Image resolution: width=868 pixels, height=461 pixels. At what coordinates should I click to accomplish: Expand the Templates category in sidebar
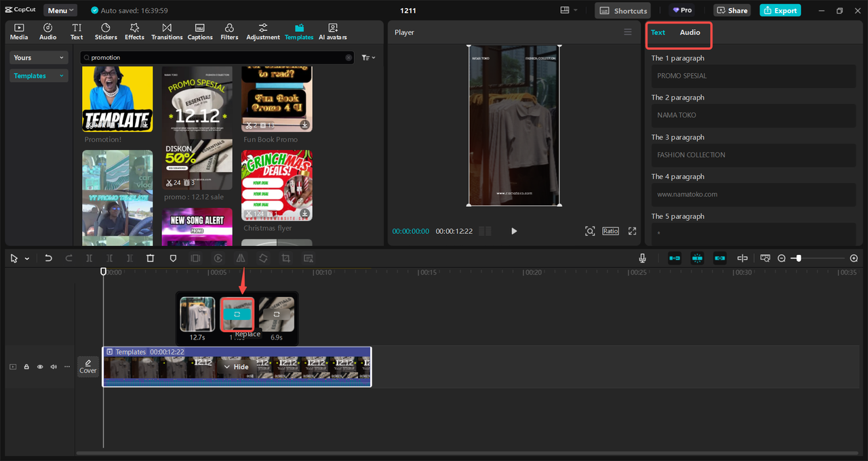[x=39, y=76]
